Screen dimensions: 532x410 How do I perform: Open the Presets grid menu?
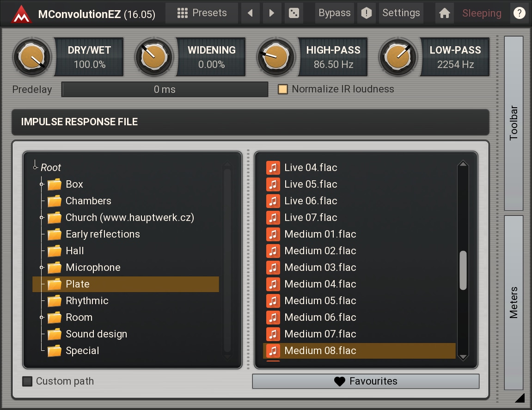pos(202,13)
